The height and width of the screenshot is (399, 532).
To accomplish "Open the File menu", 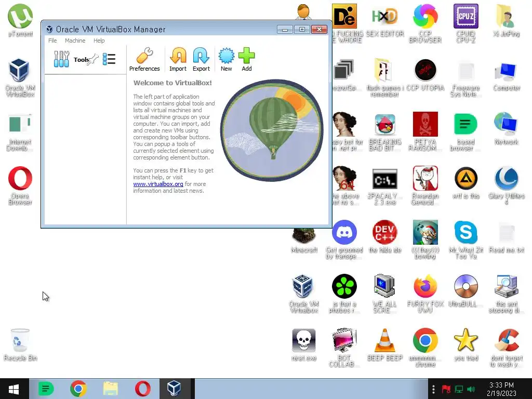I will tap(52, 41).
